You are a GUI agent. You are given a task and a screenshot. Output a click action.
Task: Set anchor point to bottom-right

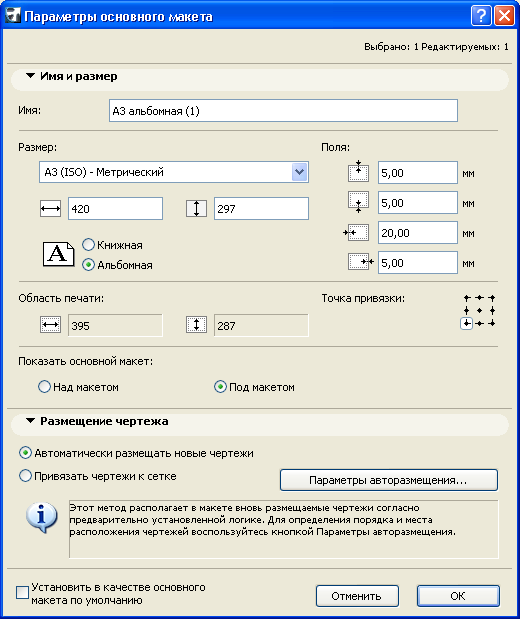click(x=492, y=324)
